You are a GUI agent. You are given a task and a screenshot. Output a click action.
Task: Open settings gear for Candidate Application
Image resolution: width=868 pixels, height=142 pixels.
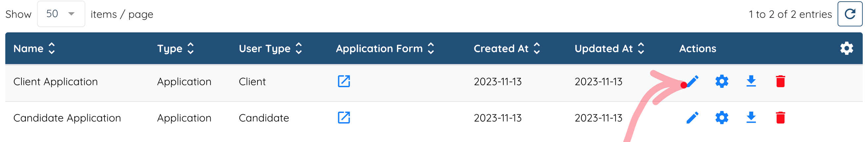[722, 118]
